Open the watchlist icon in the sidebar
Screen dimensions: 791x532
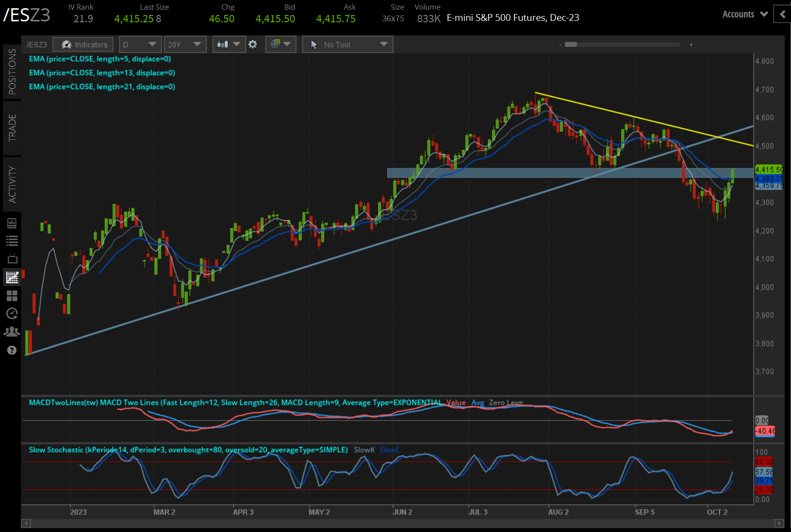coord(12,241)
